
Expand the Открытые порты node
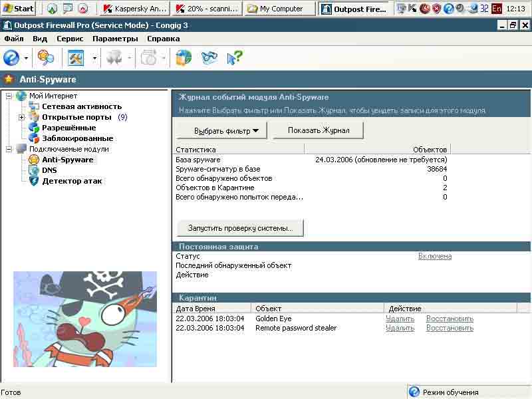(22, 118)
